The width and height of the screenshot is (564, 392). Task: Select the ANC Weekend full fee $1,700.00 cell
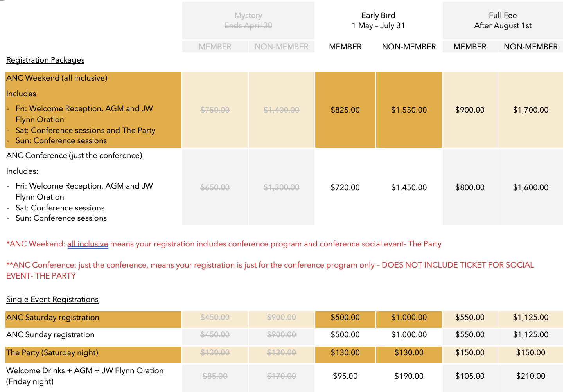530,110
